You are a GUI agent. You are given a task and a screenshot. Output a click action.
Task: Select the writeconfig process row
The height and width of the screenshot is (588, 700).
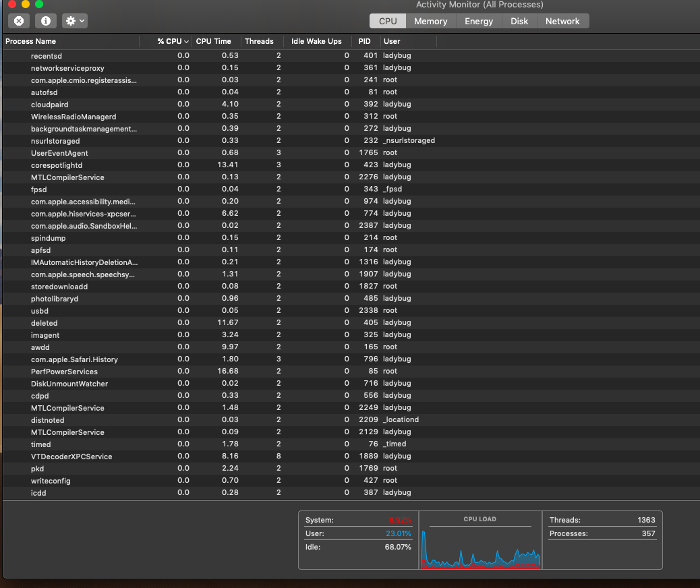tap(351, 481)
